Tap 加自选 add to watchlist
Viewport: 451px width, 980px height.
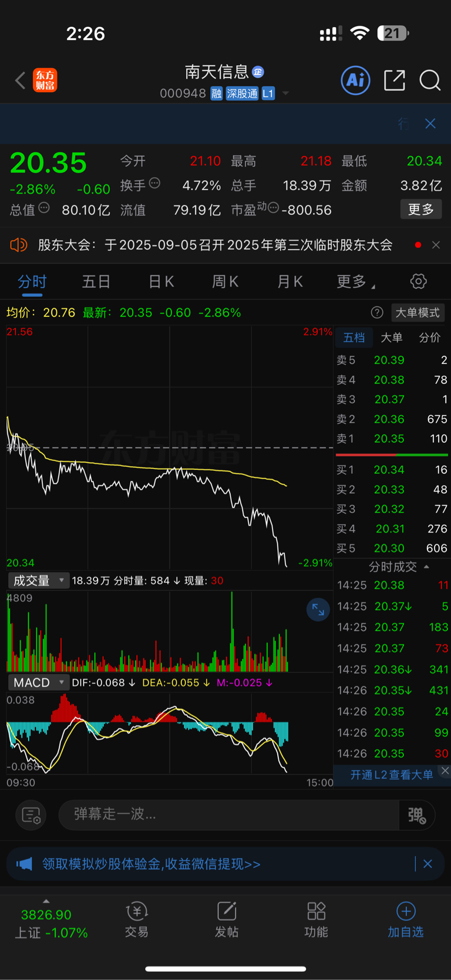tap(406, 920)
